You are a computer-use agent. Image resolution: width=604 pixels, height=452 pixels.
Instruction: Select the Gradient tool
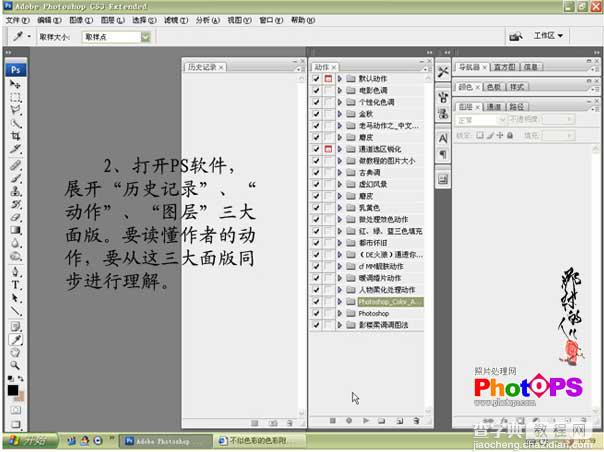(x=15, y=230)
